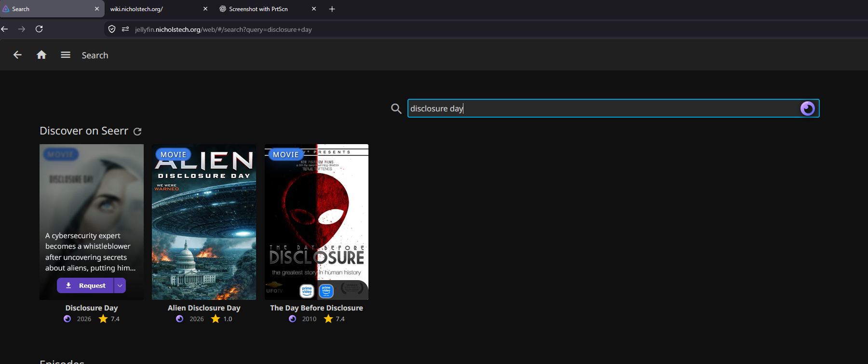The image size is (868, 364).
Task: Open the Jellyfin home page via house icon
Action: coord(41,55)
